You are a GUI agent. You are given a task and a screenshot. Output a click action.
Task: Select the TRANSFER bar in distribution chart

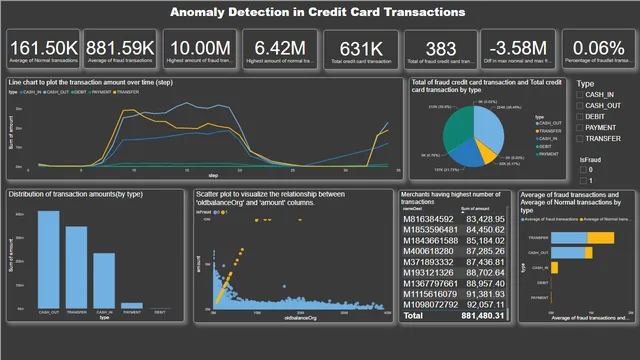point(76,267)
